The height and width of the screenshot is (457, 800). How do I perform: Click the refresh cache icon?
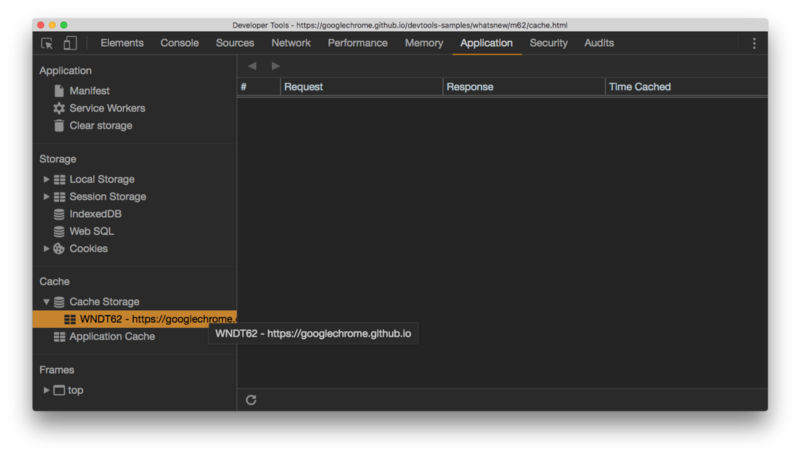[x=251, y=400]
